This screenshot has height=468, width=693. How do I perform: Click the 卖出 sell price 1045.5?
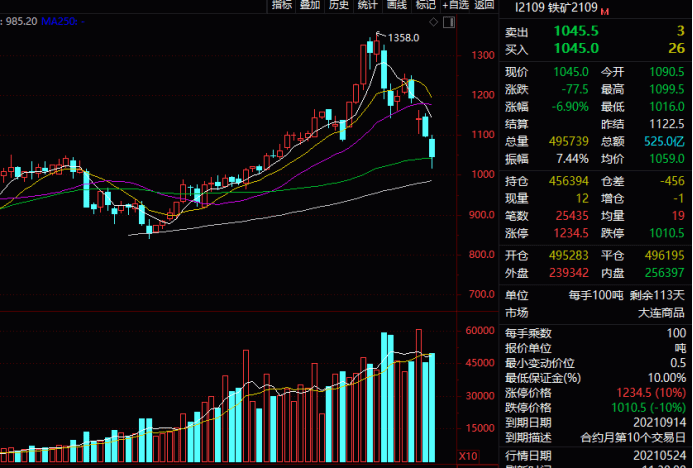coord(577,31)
